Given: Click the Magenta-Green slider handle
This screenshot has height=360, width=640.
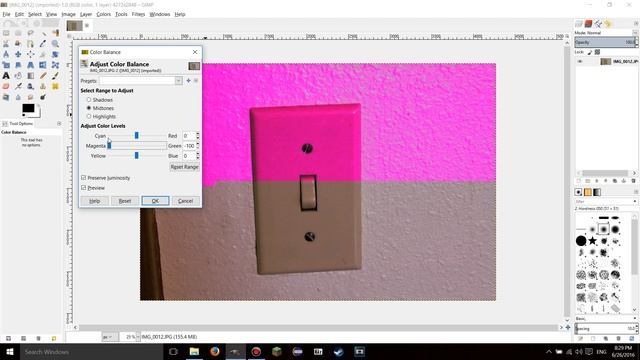Looking at the screenshot, I should 109,145.
